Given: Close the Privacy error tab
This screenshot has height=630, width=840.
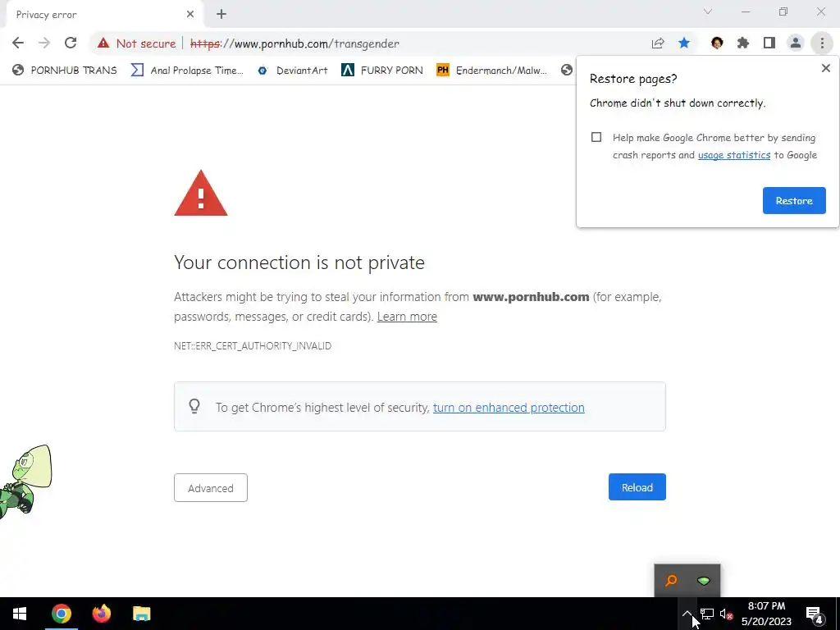Looking at the screenshot, I should click(x=190, y=15).
